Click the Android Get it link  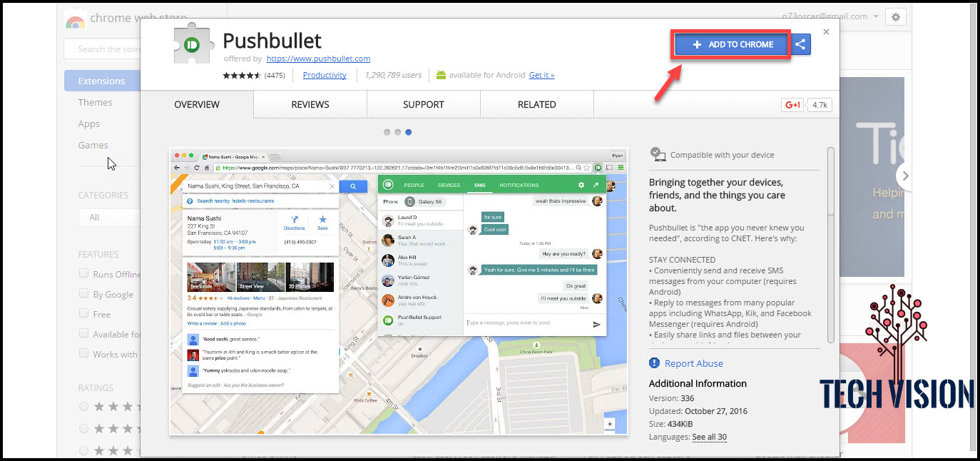[541, 75]
